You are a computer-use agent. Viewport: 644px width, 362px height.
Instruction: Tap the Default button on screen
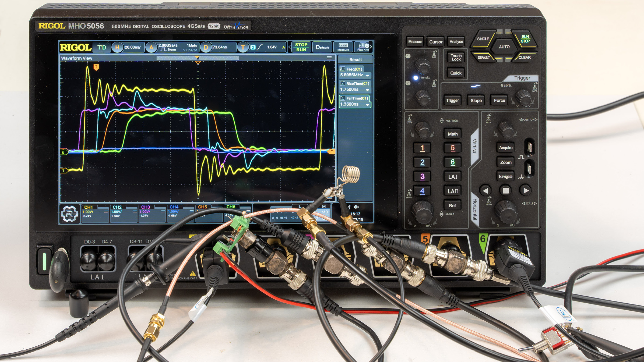[322, 47]
